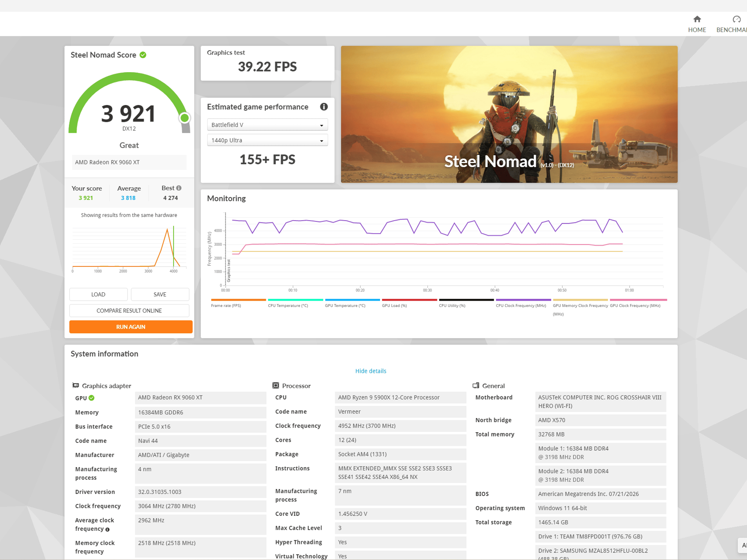Click the General section monitor icon
Screen dimensions: 747x560
pos(476,385)
